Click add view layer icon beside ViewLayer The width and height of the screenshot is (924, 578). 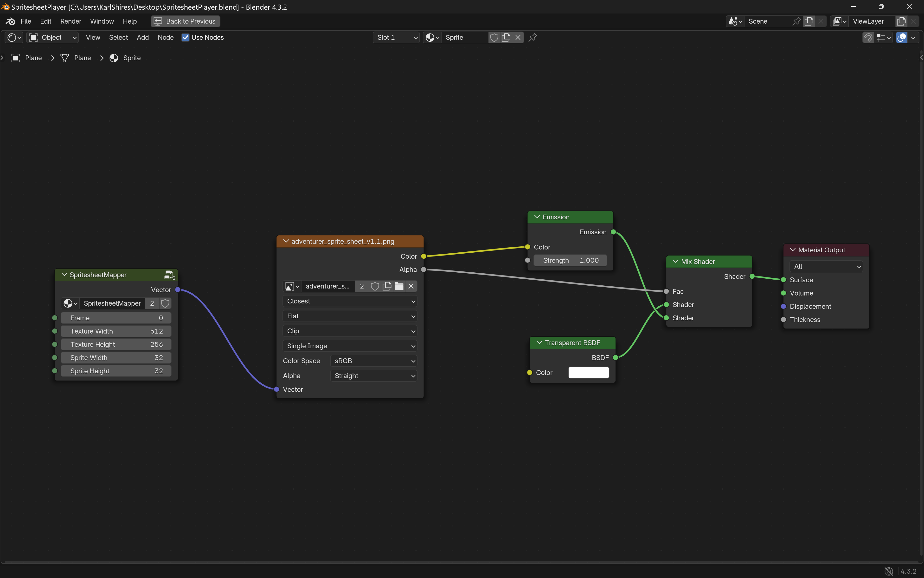tap(901, 21)
